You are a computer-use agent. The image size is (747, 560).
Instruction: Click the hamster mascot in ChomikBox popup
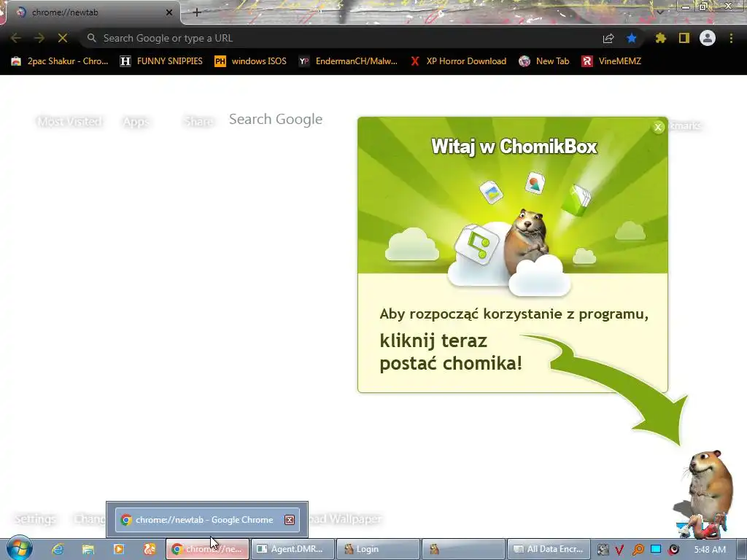click(527, 241)
